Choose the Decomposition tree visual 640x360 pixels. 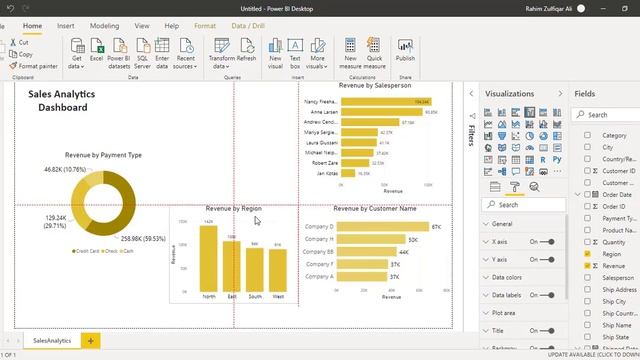(502, 171)
